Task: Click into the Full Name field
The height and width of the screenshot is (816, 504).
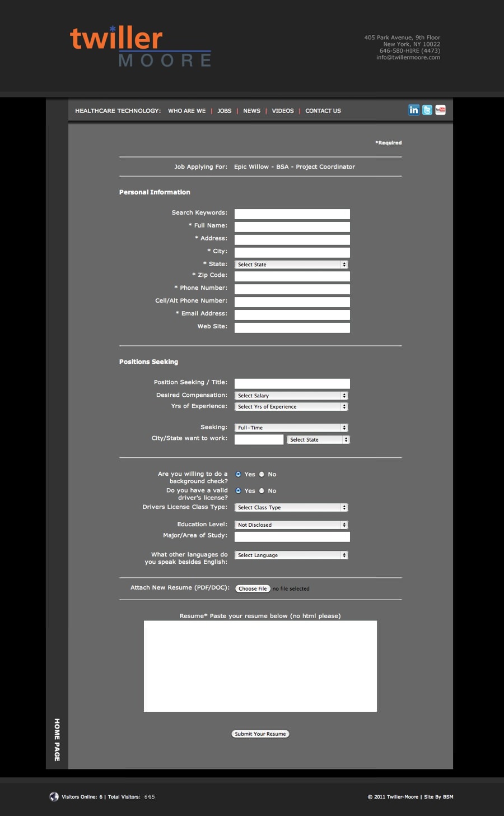Action: (x=292, y=227)
